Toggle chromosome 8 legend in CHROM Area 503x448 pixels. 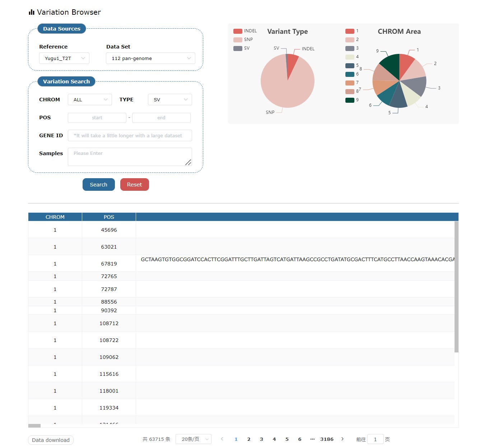[352, 91]
